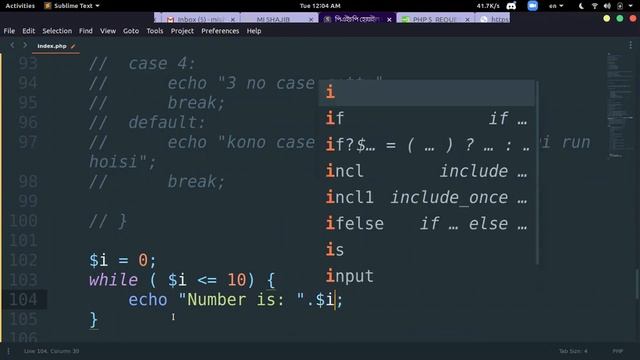Image resolution: width=640 pixels, height=360 pixels.
Task: Click the volume speaker icon
Action: click(607, 6)
